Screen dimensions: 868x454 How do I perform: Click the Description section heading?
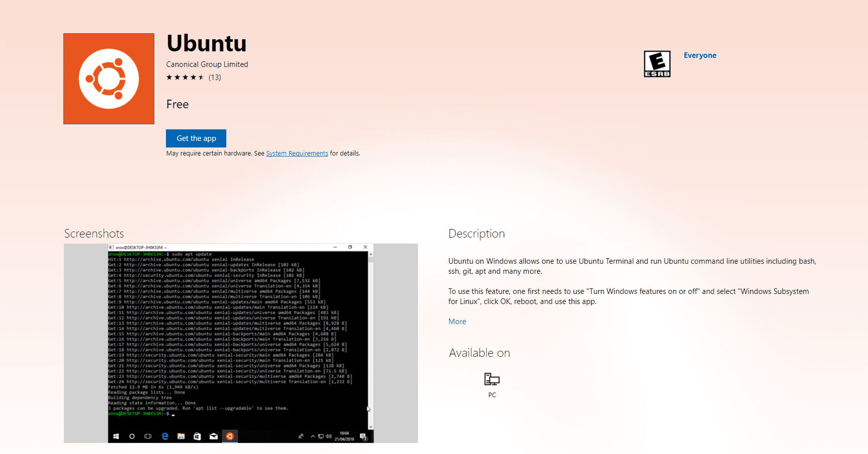pyautogui.click(x=477, y=234)
